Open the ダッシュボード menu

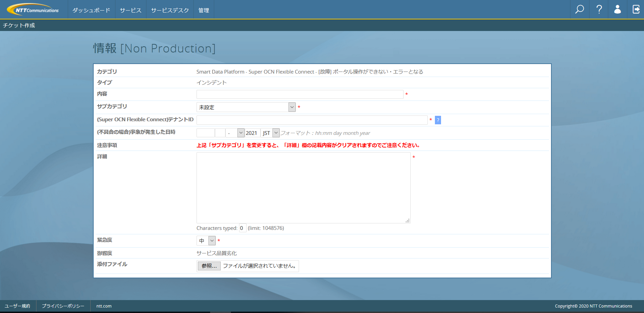click(91, 10)
